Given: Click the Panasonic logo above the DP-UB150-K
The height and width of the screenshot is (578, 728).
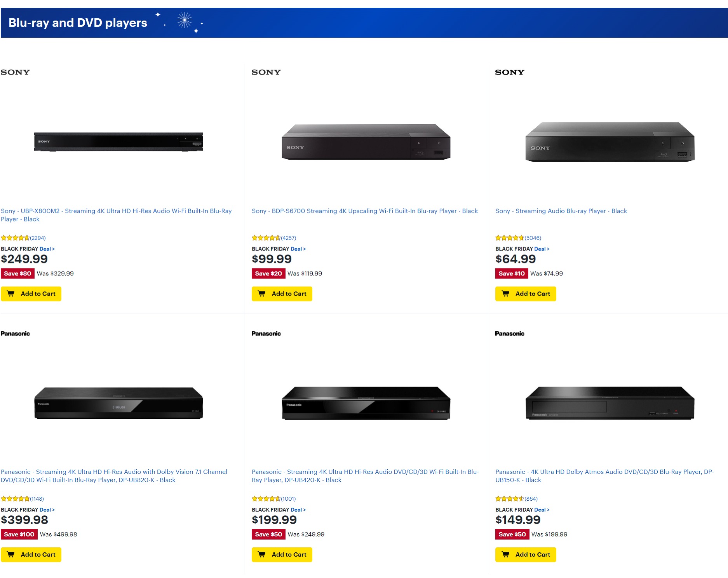Looking at the screenshot, I should click(x=510, y=334).
